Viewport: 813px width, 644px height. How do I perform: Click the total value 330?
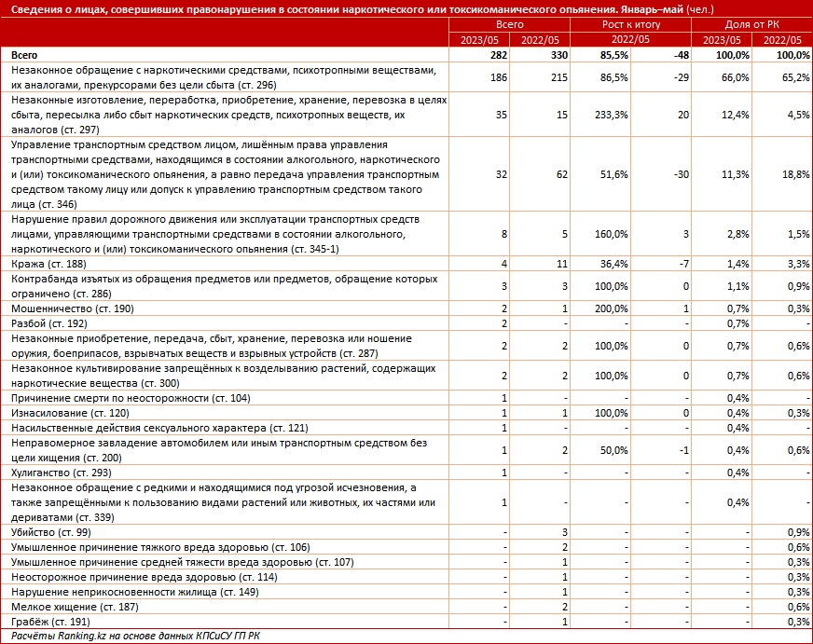tap(559, 55)
